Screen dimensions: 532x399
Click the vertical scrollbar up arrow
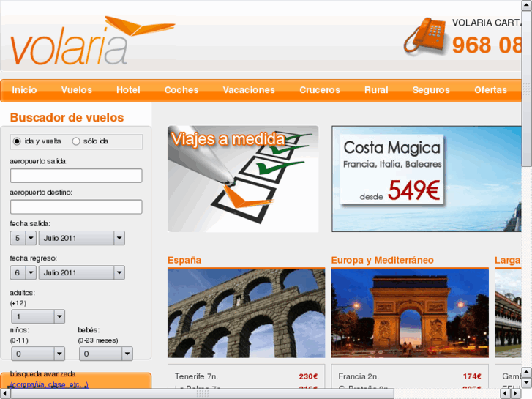tap(527, 5)
